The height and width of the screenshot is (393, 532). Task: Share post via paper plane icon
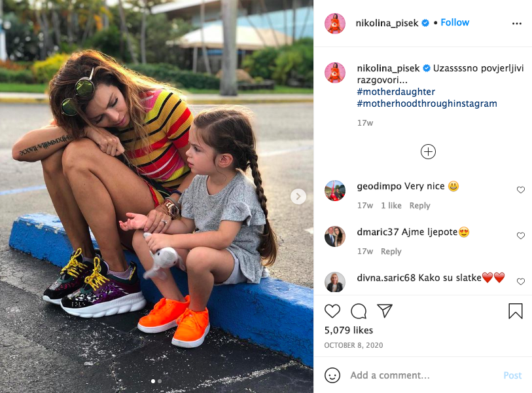tap(385, 310)
